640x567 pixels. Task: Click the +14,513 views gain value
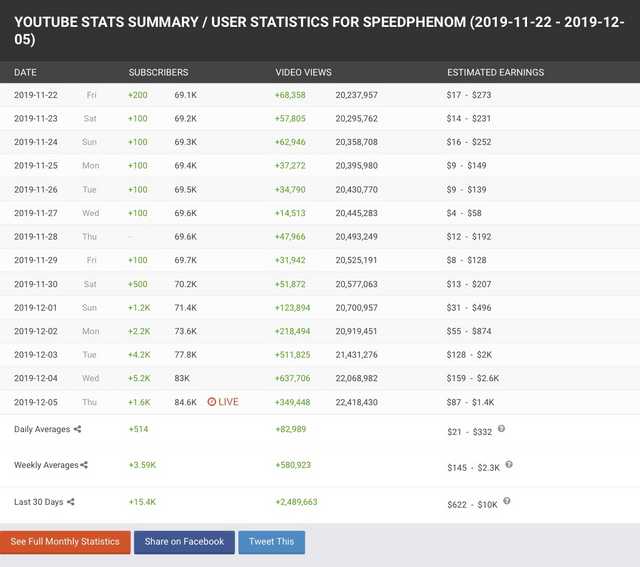click(290, 213)
